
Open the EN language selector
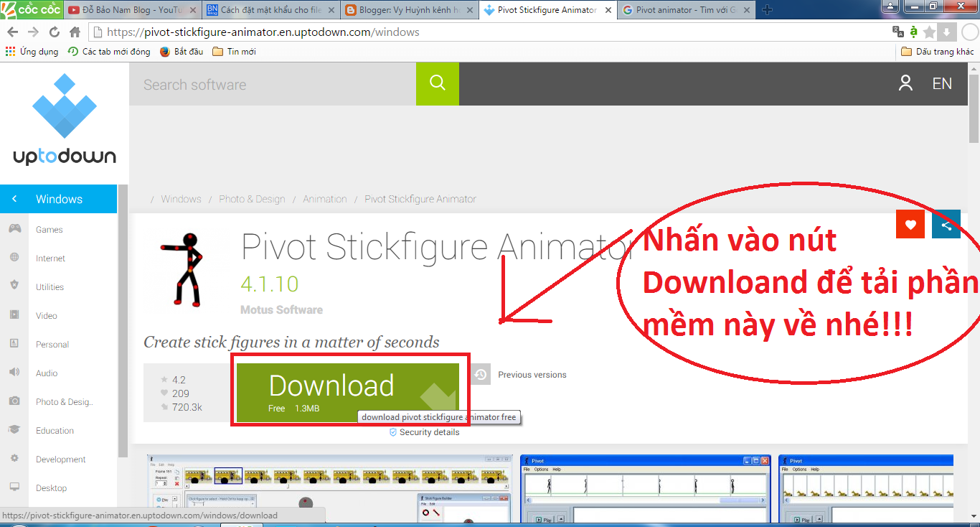(942, 83)
